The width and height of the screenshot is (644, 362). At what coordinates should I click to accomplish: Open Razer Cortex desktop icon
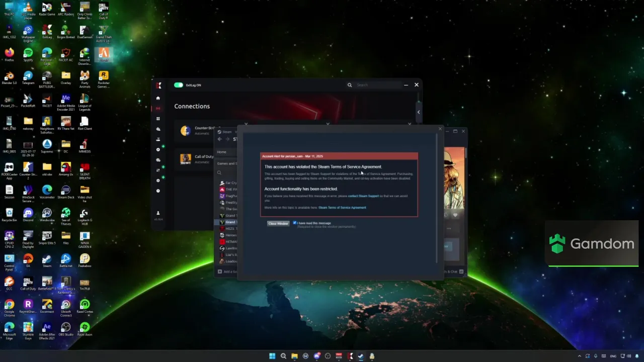[85, 306]
